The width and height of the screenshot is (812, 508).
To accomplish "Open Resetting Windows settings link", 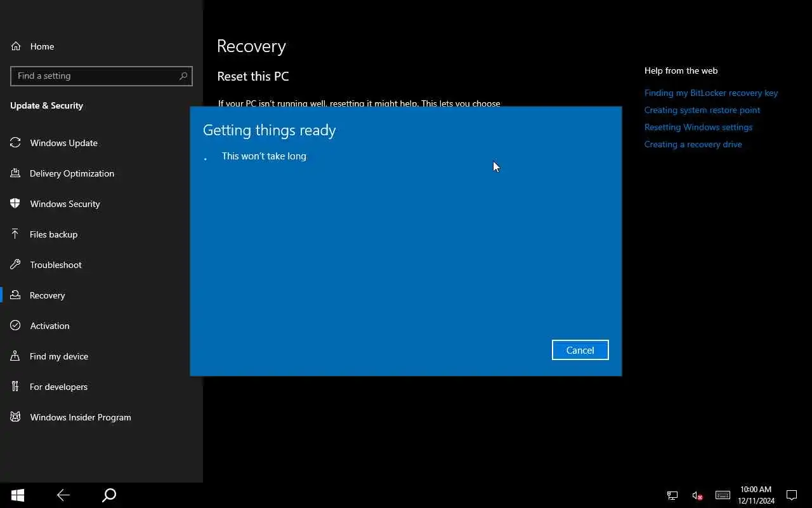I will (698, 127).
